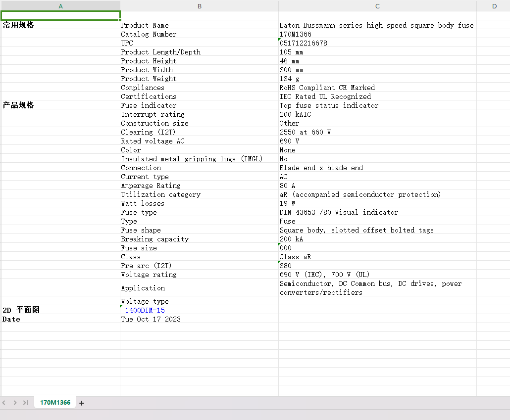Go to next sheet arrow
The height and width of the screenshot is (420, 510).
point(15,403)
